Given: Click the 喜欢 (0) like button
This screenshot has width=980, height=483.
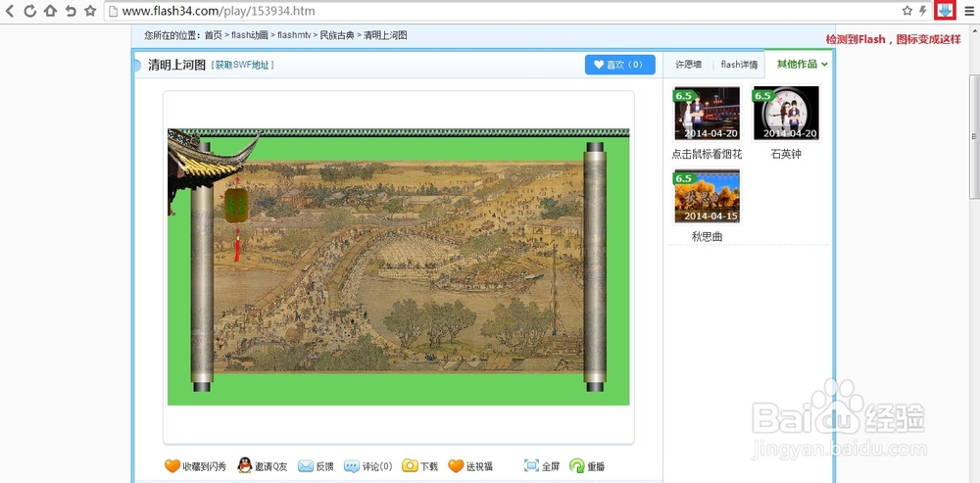Looking at the screenshot, I should click(620, 65).
